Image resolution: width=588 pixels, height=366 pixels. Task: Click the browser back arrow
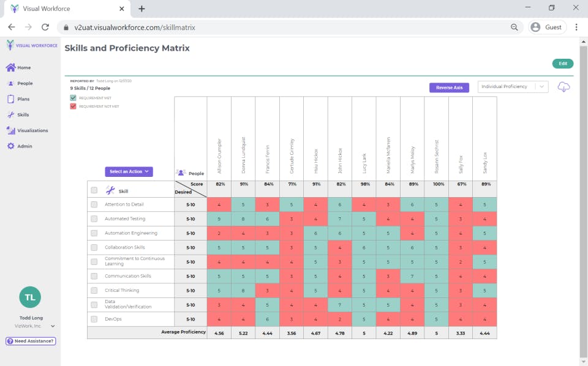12,27
